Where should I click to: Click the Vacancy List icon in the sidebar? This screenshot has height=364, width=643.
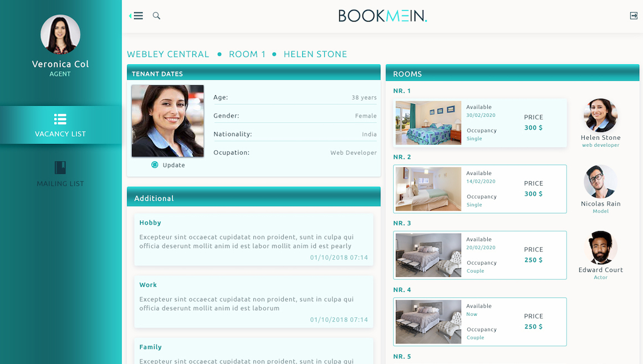(60, 119)
